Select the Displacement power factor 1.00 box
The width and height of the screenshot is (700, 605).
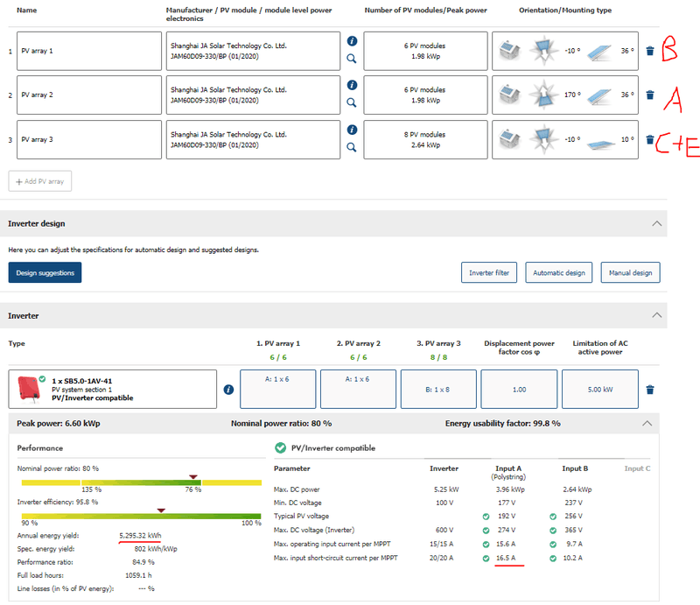point(519,389)
